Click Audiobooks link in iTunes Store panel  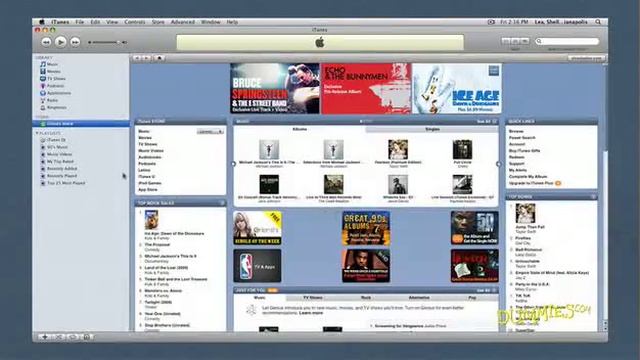click(150, 157)
